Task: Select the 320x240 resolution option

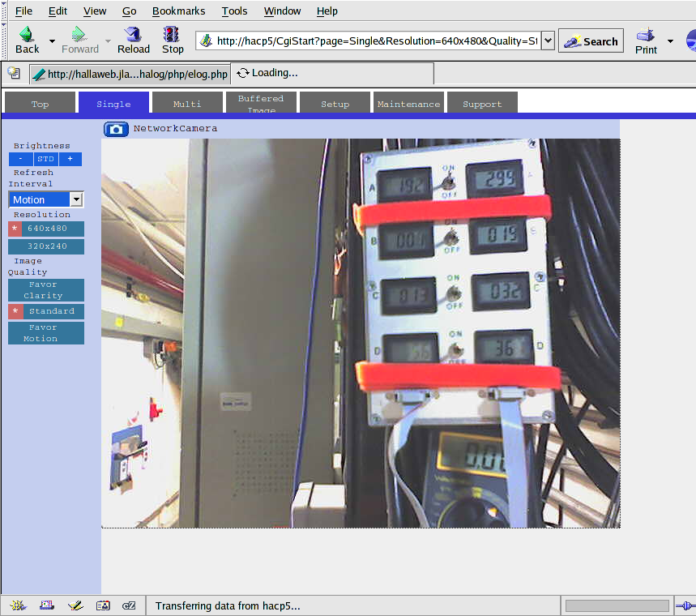Action: pos(46,246)
